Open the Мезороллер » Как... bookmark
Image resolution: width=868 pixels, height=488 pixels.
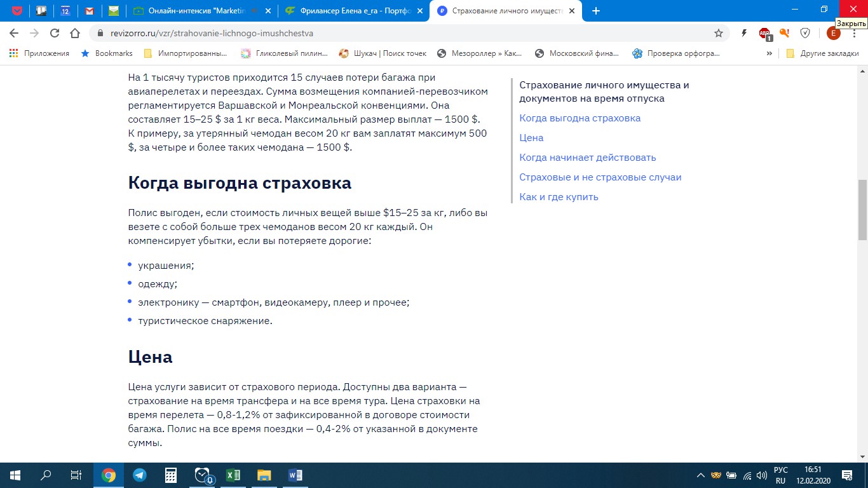[x=480, y=53]
